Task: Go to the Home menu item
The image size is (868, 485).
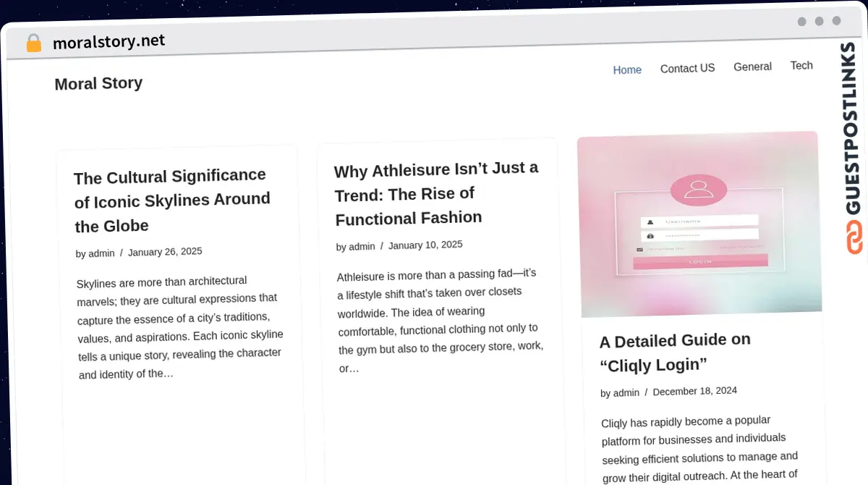Action: pyautogui.click(x=627, y=70)
